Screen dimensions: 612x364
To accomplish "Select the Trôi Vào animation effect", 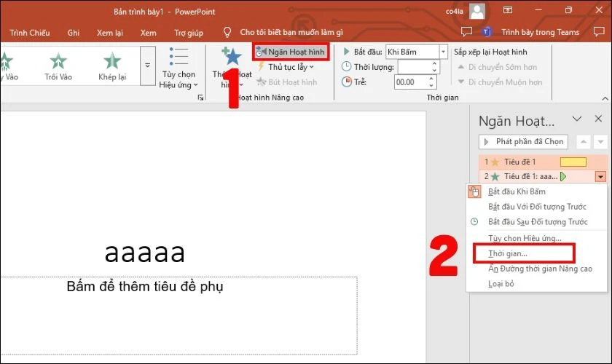I will pos(58,66).
